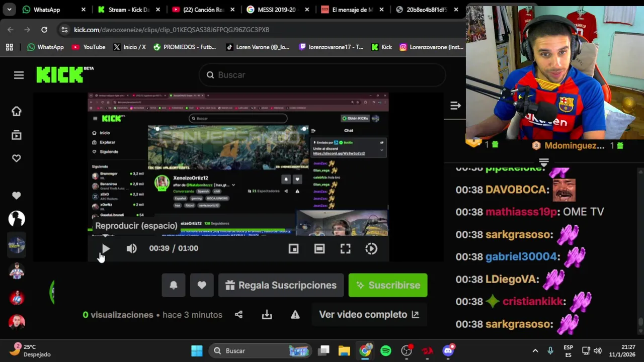Share the clip using the share icon
Viewport: 644px width, 362px height.
coord(238,315)
